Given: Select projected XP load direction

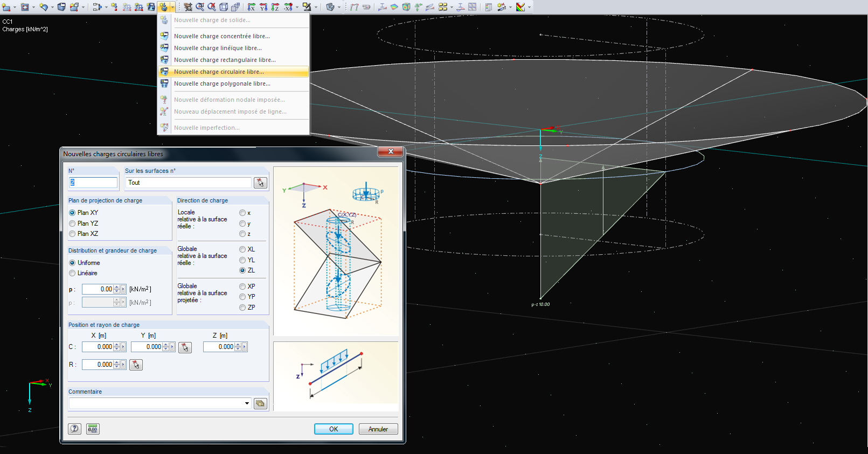Looking at the screenshot, I should (x=242, y=287).
